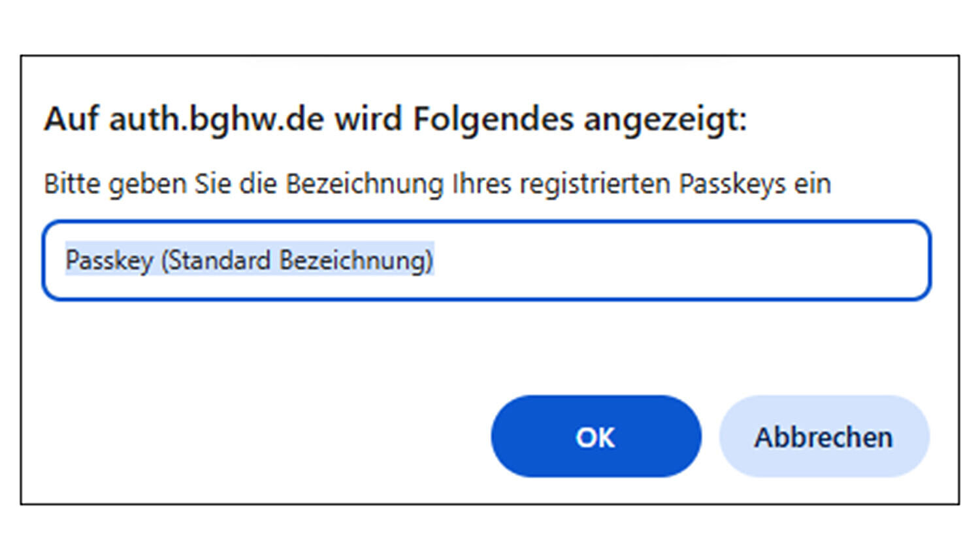The height and width of the screenshot is (550, 980).
Task: Click the OK button
Action: point(595,436)
